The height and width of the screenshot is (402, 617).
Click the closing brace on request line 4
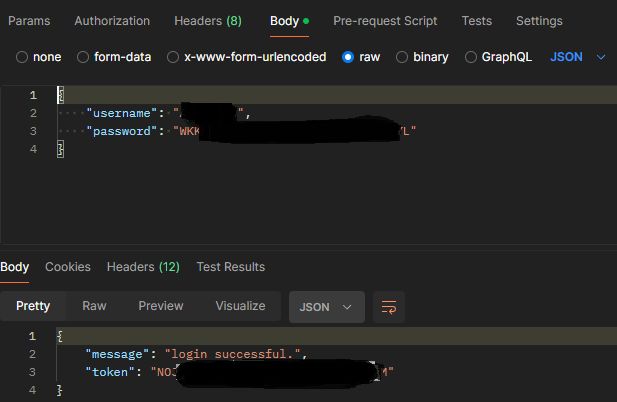60,149
